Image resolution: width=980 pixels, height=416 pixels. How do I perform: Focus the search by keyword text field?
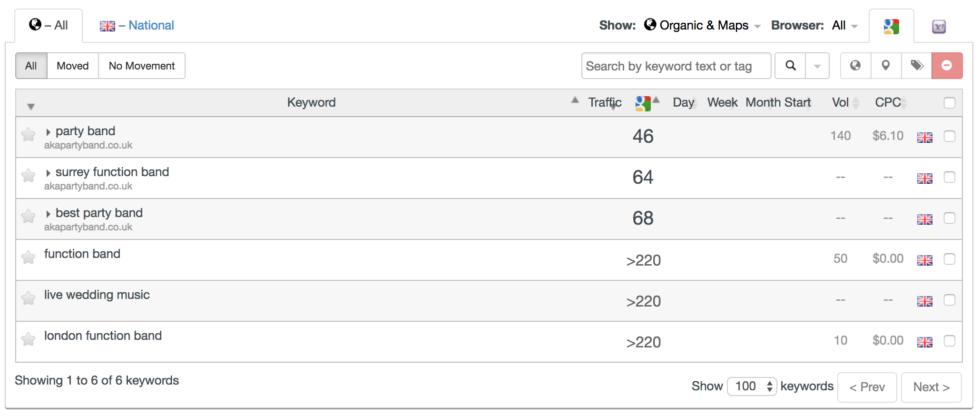(x=676, y=66)
